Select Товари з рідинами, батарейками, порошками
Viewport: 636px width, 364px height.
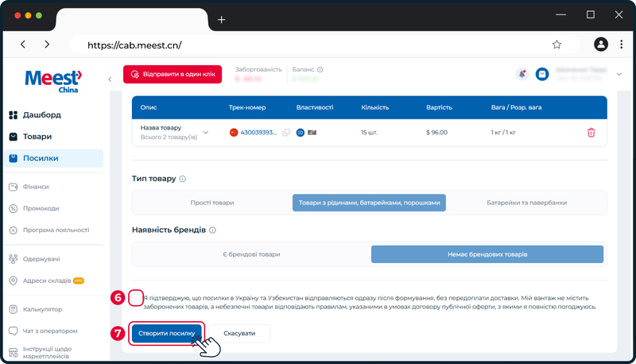(369, 203)
